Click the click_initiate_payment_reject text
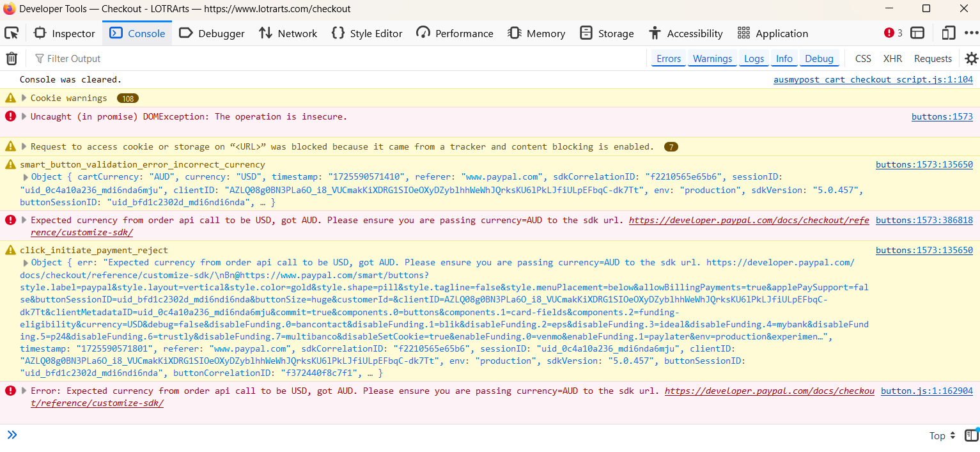The width and height of the screenshot is (980, 452). (94, 250)
